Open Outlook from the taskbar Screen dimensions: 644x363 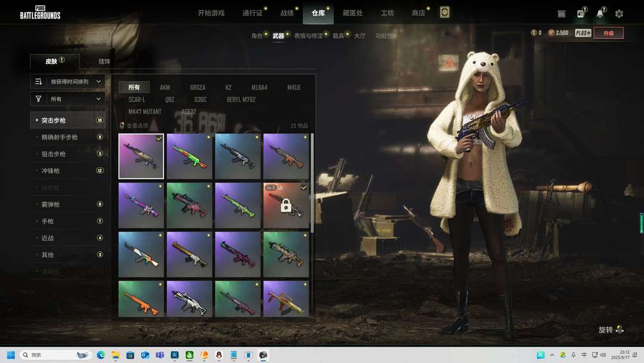click(x=145, y=355)
